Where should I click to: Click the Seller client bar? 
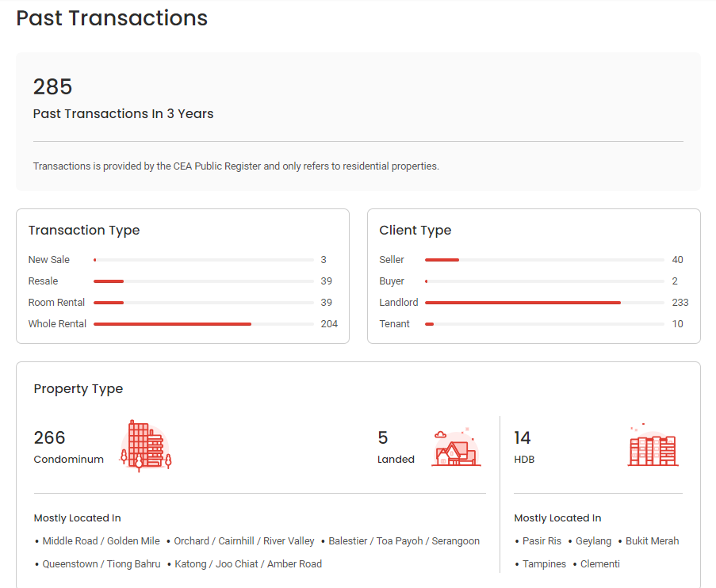coord(544,260)
